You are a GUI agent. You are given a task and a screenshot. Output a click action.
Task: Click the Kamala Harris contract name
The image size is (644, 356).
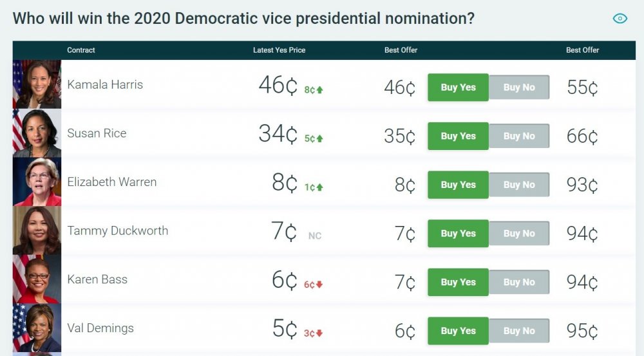point(105,84)
